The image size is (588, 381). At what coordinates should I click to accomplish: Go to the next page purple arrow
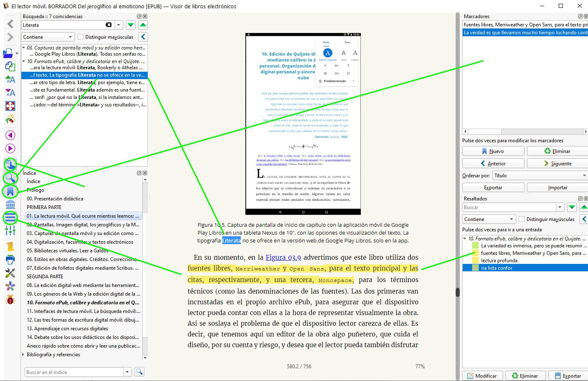pos(10,148)
